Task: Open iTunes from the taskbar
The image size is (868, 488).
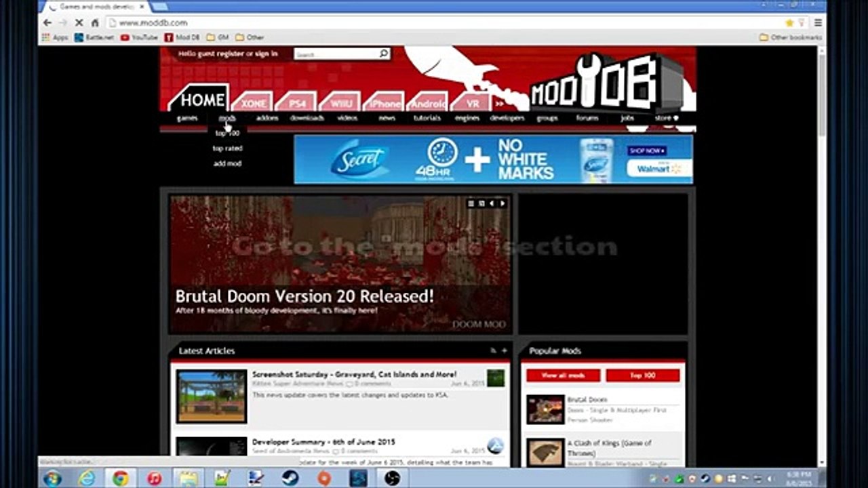Action: 154,478
